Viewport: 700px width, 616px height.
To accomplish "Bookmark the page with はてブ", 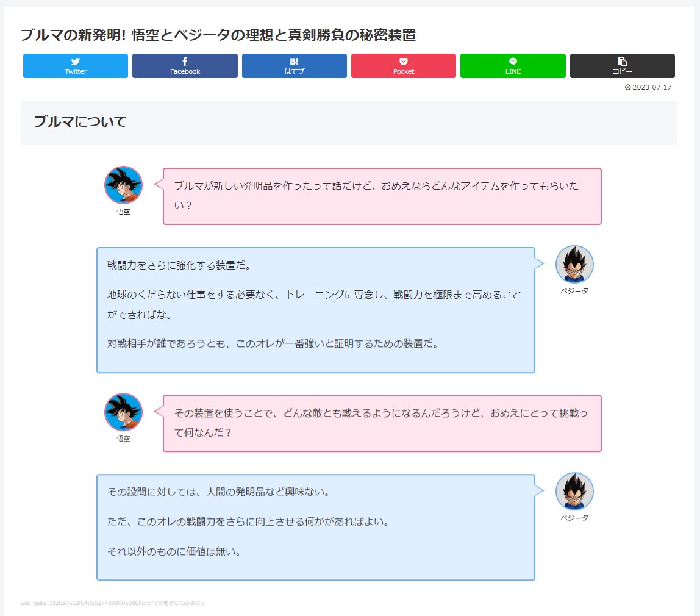I will coord(294,66).
